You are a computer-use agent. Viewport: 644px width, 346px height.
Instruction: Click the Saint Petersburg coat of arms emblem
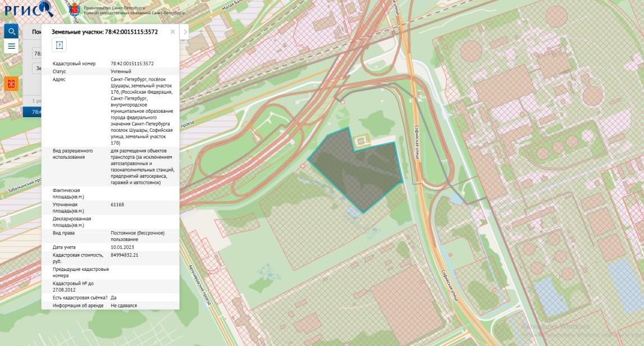click(74, 10)
